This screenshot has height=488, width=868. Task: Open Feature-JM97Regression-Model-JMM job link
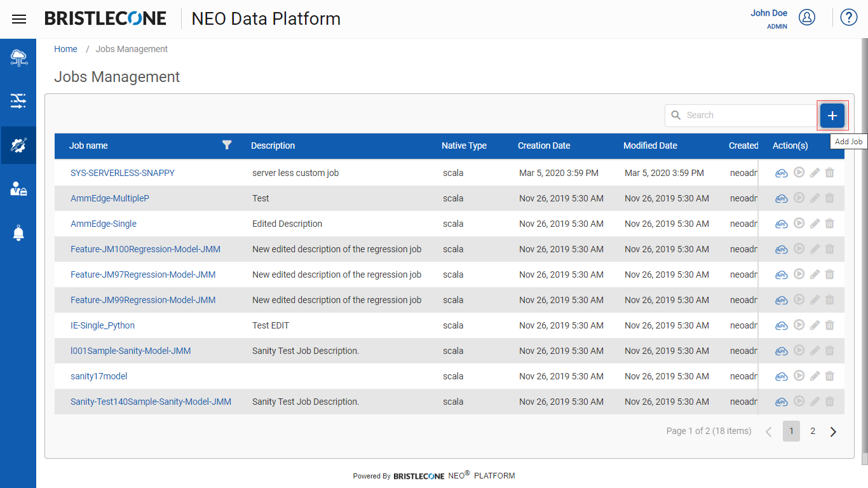[x=143, y=274]
